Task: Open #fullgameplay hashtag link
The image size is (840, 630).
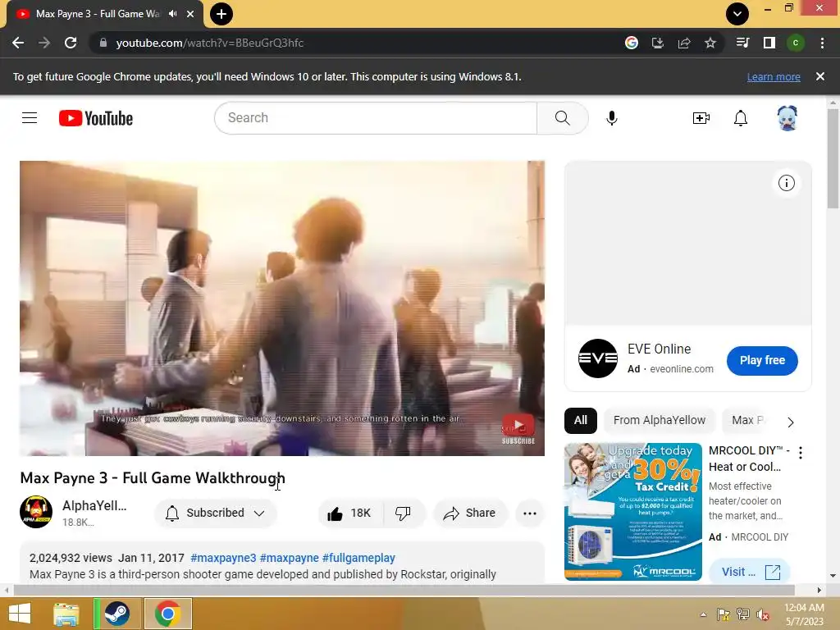Action: tap(359, 558)
